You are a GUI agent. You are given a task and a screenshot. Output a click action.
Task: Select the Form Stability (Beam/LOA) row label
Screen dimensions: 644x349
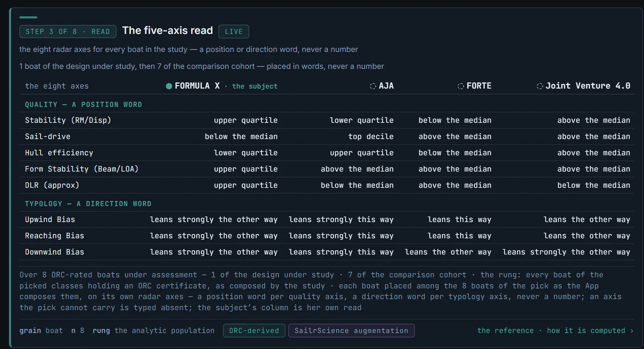(x=82, y=169)
